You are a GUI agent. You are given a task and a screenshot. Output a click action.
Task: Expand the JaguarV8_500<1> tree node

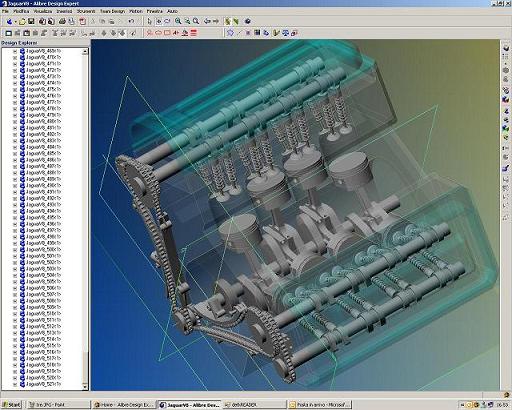pos(15,250)
